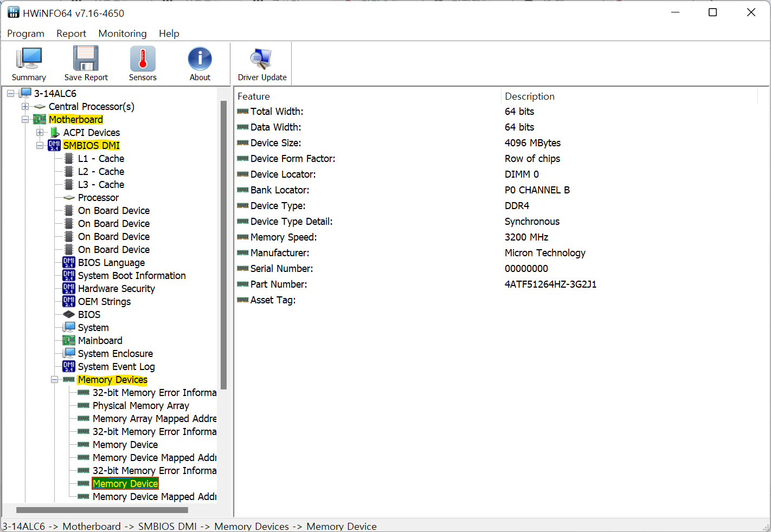Screen dimensions: 771x532
Task: Select Memory Array Mapped Address item
Action: pyautogui.click(x=155, y=418)
